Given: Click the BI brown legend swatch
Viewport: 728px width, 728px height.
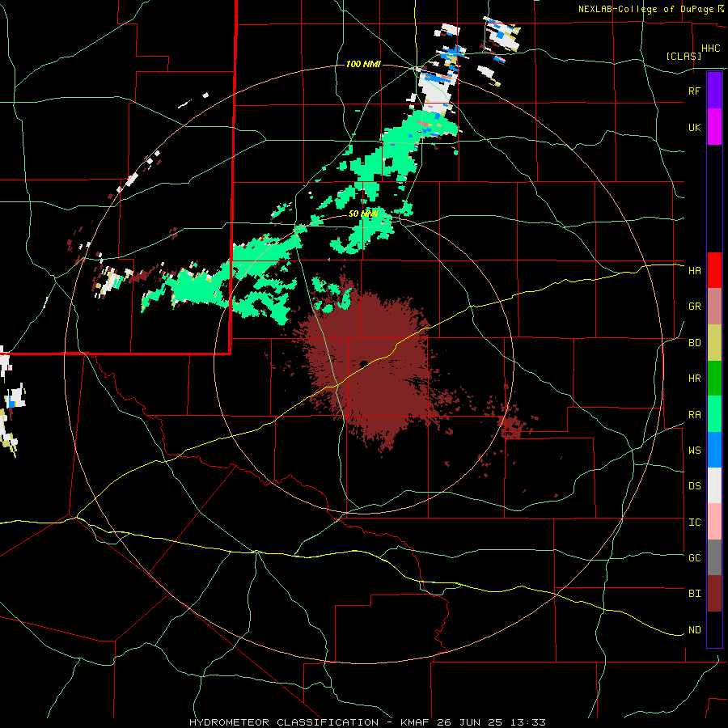Looking at the screenshot, I should (x=714, y=594).
